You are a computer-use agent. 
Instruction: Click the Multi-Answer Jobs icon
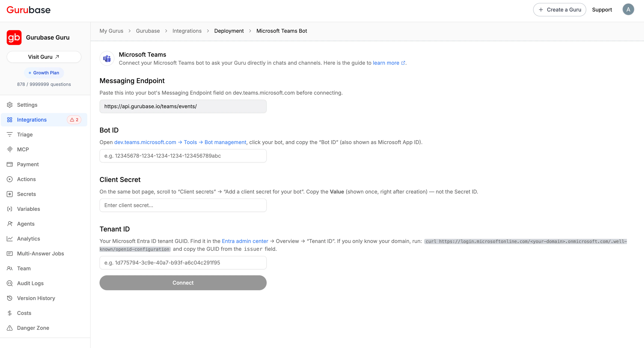coord(10,253)
